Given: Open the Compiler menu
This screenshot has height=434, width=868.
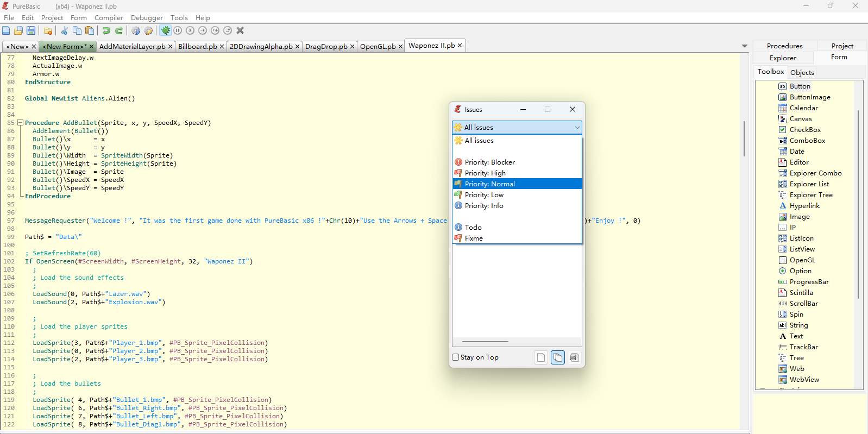Looking at the screenshot, I should point(109,18).
